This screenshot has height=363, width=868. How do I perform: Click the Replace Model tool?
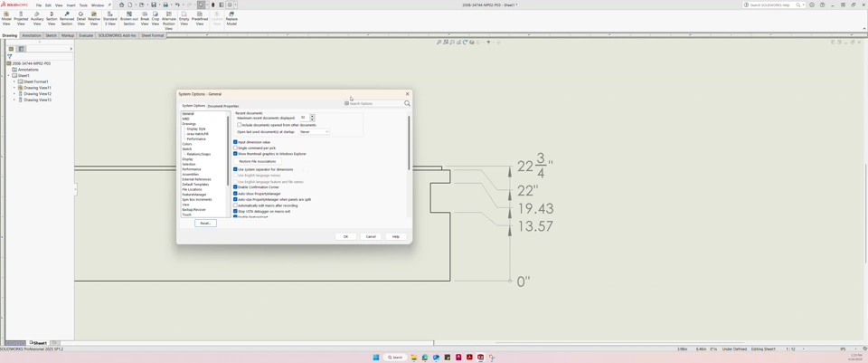coord(231,18)
